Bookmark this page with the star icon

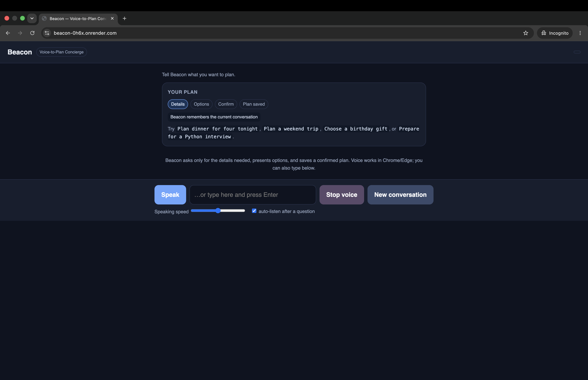click(526, 33)
